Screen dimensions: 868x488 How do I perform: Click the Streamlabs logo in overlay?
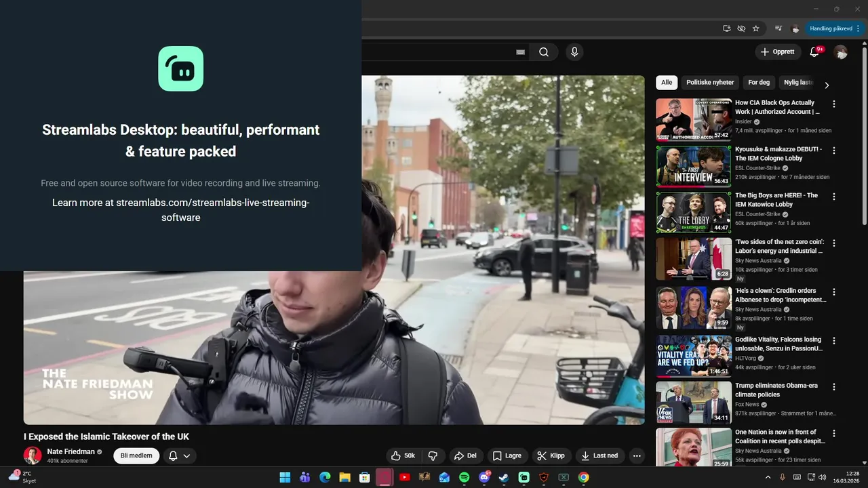click(x=181, y=68)
